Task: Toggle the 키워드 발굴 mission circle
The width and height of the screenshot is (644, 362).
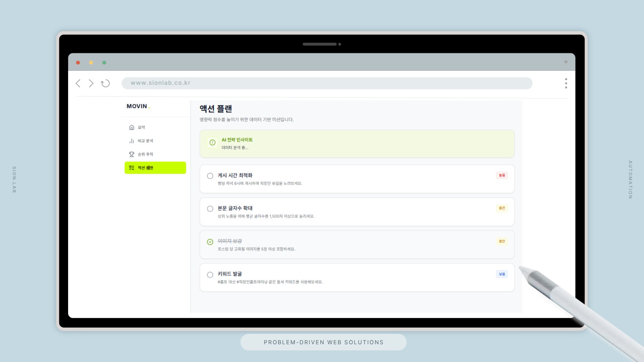Action: pos(210,275)
